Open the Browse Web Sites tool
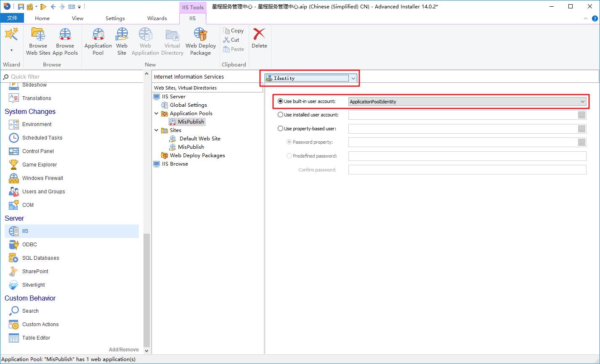The width and height of the screenshot is (600, 364). 38,42
